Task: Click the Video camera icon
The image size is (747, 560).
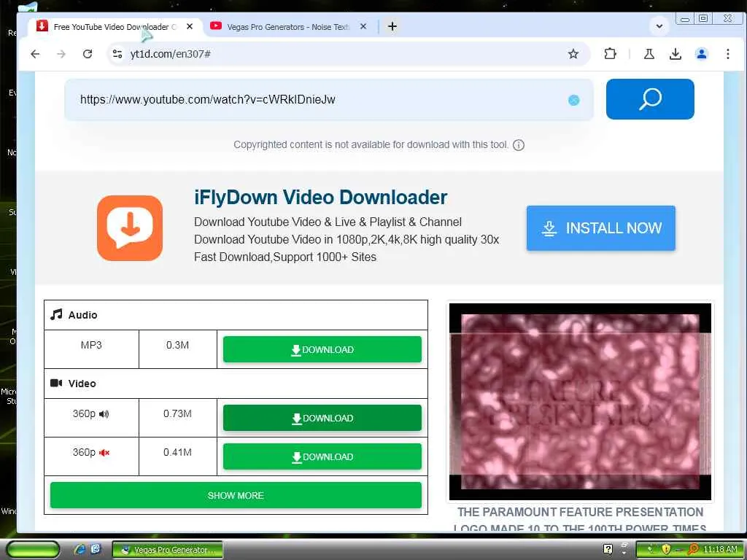Action: tap(56, 383)
